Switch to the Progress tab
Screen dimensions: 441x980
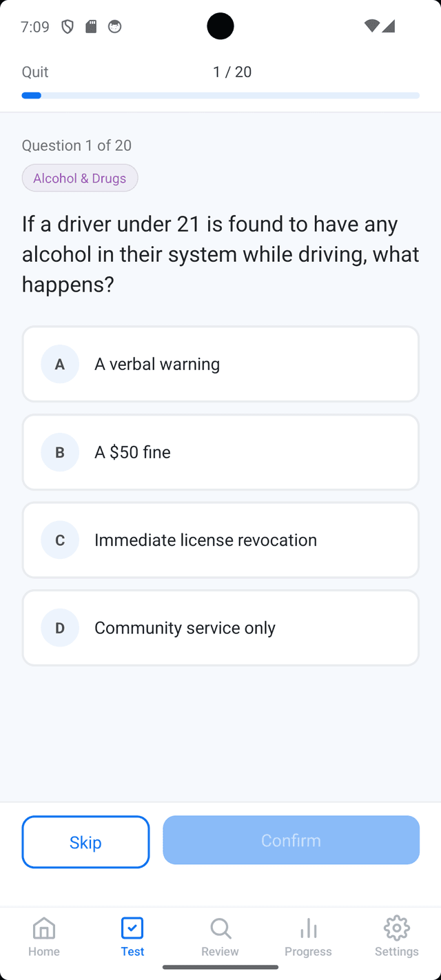[x=308, y=937]
